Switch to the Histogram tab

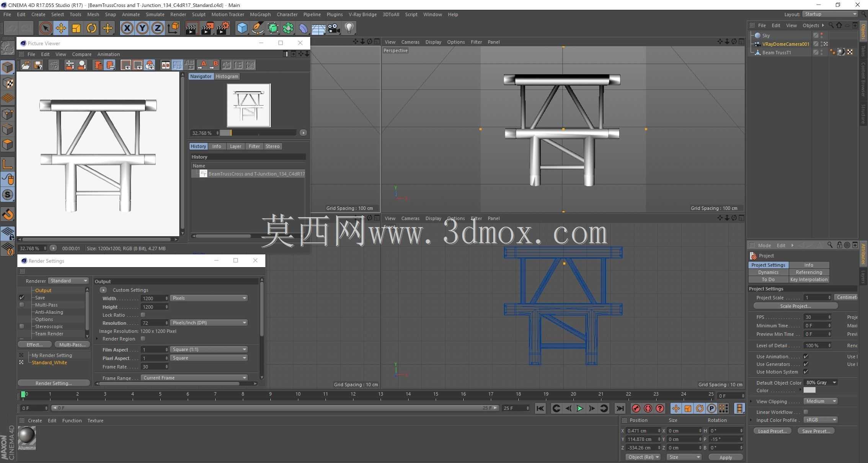pyautogui.click(x=227, y=76)
